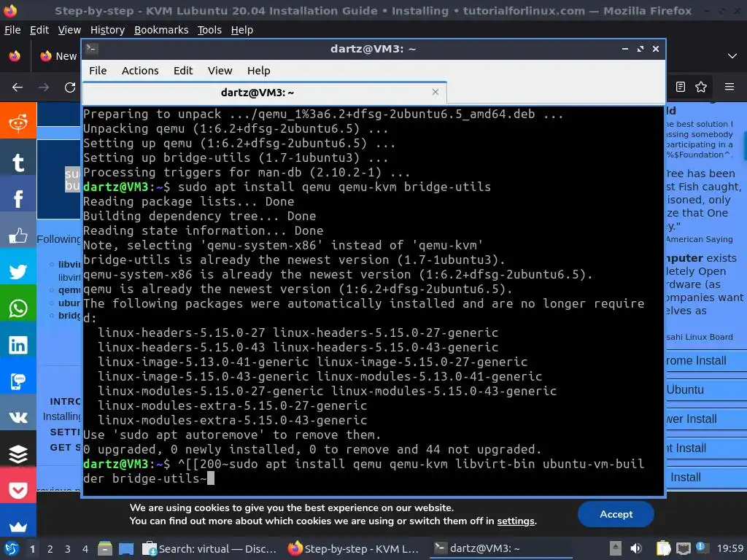Image resolution: width=747 pixels, height=560 pixels.
Task: Open the 'wer Install' sidebar link
Action: point(692,419)
